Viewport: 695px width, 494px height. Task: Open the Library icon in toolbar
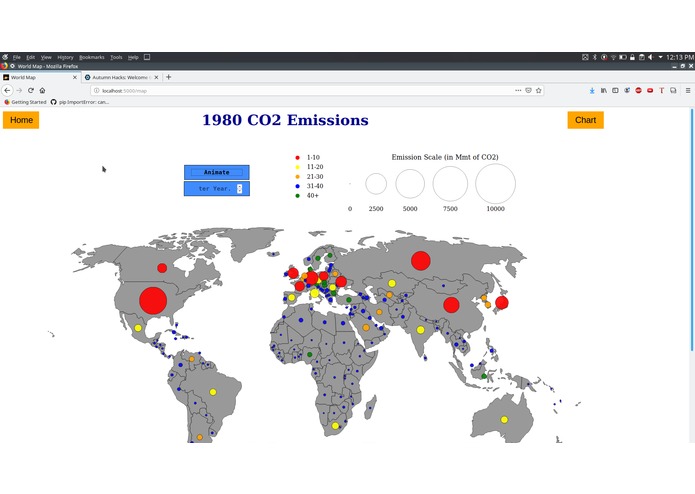[604, 90]
